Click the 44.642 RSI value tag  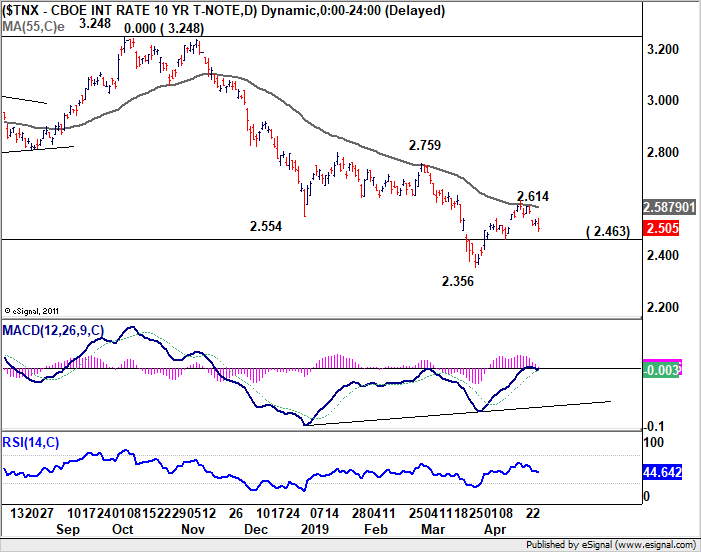tap(662, 472)
